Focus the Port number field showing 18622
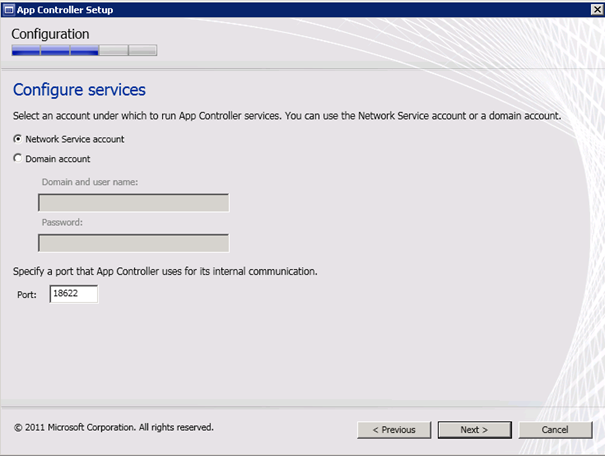This screenshot has width=605, height=456. 73,294
